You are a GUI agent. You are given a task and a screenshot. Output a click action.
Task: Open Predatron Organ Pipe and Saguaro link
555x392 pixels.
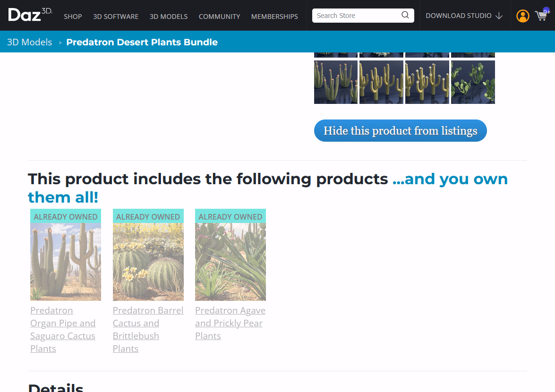[63, 329]
